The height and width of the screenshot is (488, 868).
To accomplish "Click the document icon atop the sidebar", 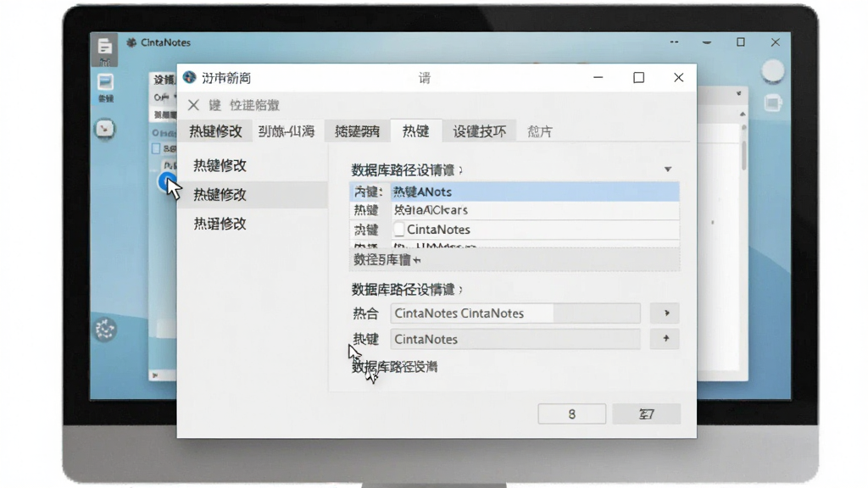I will click(x=104, y=47).
